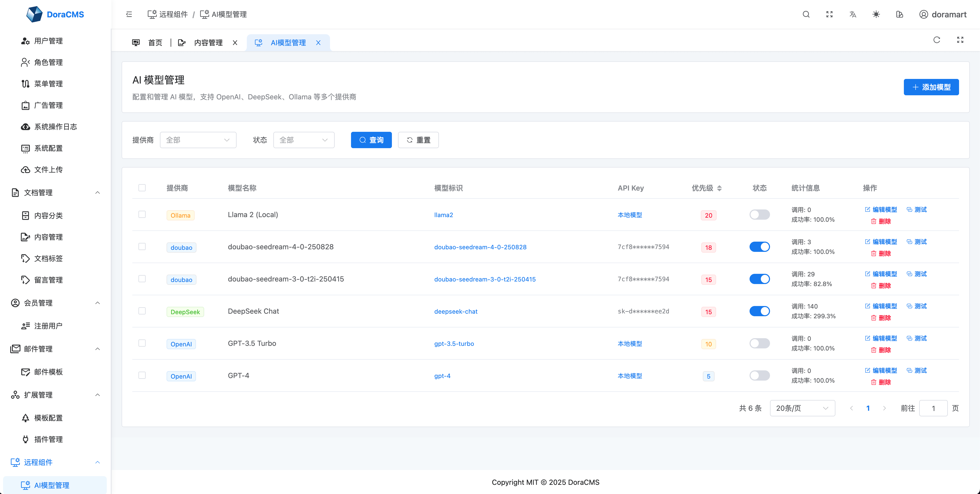Toggle fullscreen via header expand icon
Image resolution: width=980 pixels, height=494 pixels.
pos(829,15)
